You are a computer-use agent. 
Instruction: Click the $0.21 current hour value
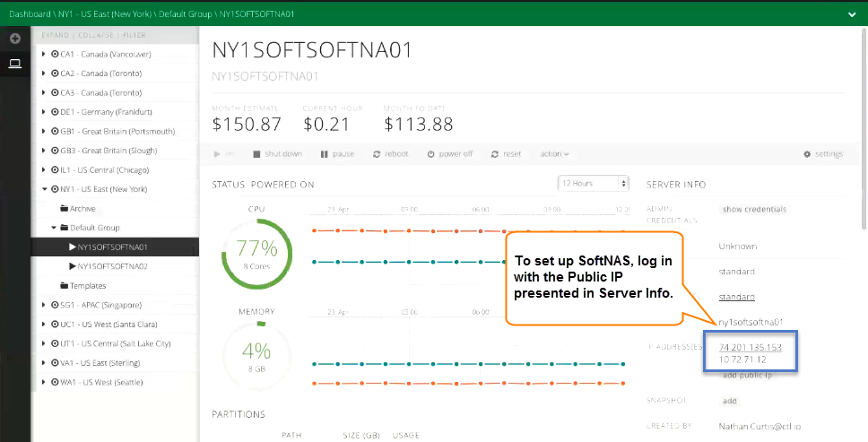(x=326, y=125)
